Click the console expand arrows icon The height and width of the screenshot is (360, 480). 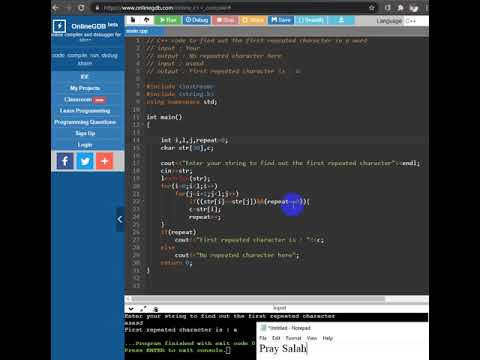click(143, 309)
